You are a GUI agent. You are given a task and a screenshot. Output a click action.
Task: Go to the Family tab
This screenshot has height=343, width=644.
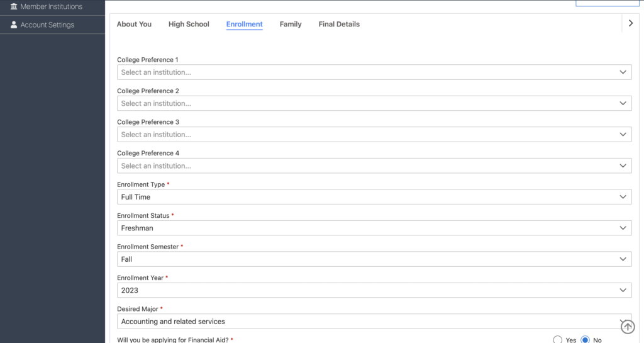click(291, 25)
